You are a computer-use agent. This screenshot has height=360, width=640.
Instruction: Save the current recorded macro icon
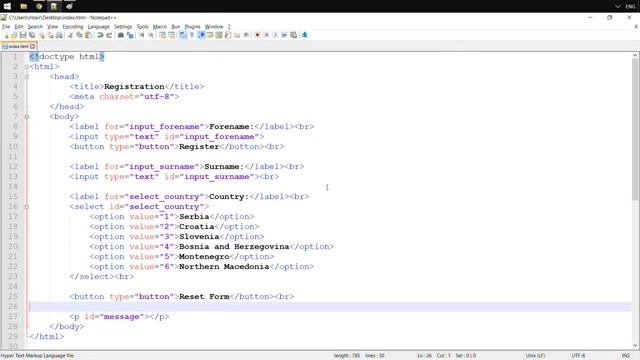coord(293,35)
